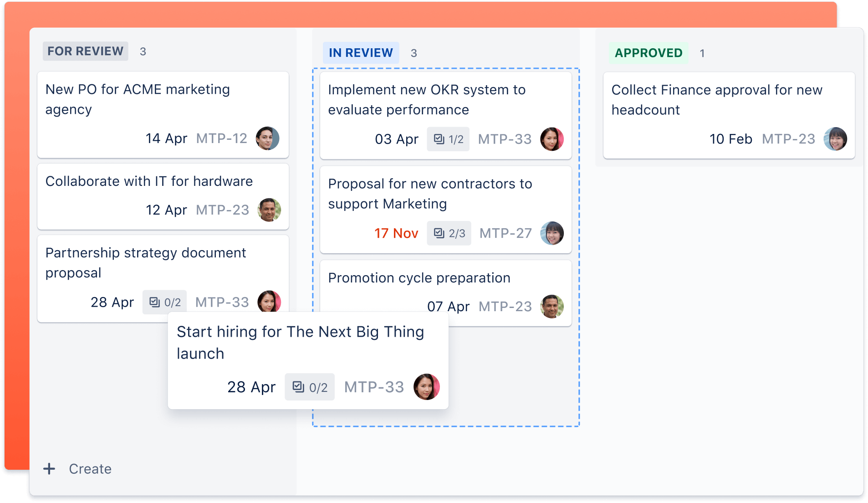Click the 2/3 checklist icon on MTP-27 card

tap(449, 233)
